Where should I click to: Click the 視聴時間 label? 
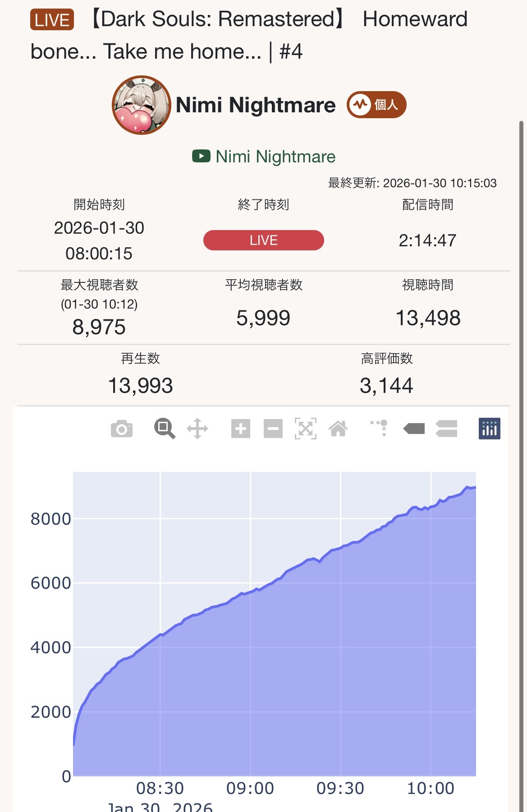point(428,285)
